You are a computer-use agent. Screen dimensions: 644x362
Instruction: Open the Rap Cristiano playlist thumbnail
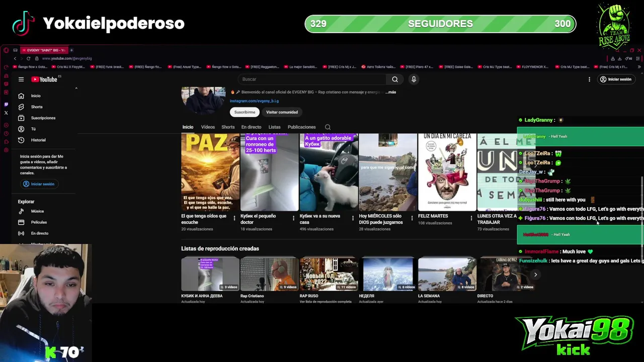click(269, 274)
